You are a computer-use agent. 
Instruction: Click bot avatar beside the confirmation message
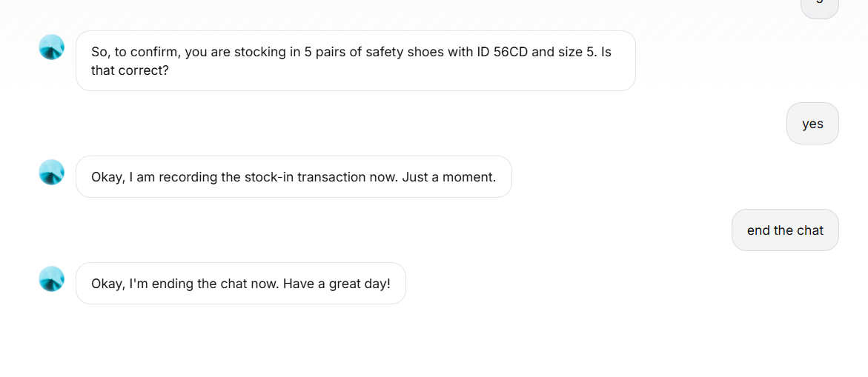click(x=51, y=47)
